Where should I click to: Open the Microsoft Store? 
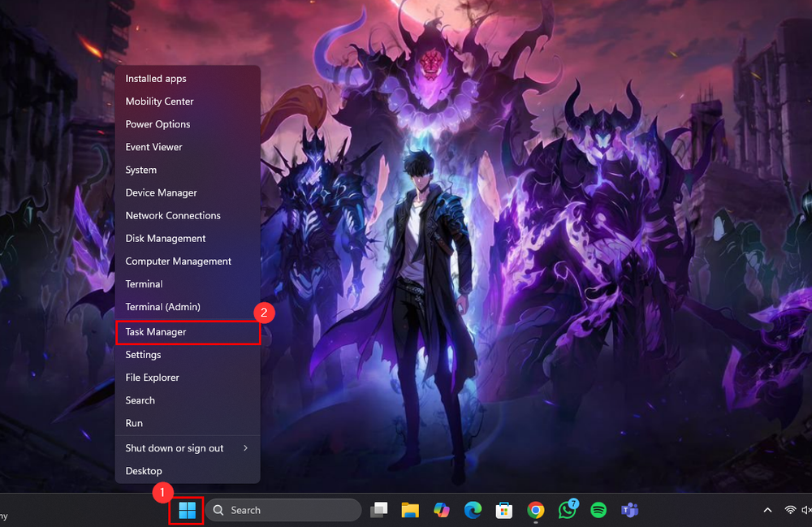click(504, 510)
